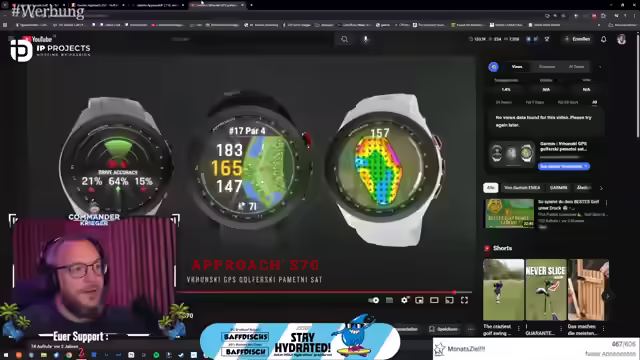Open menu for craziest golf swing short
640x360 pixels.
(519, 329)
